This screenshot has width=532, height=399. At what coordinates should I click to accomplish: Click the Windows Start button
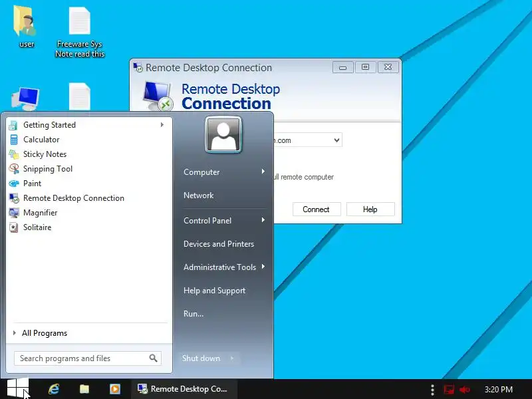pos(17,388)
